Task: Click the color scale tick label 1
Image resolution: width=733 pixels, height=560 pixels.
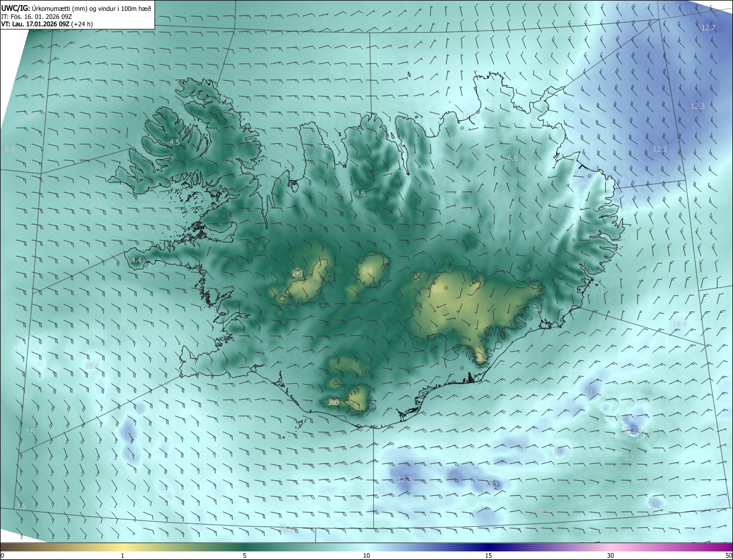Action: click(x=123, y=555)
